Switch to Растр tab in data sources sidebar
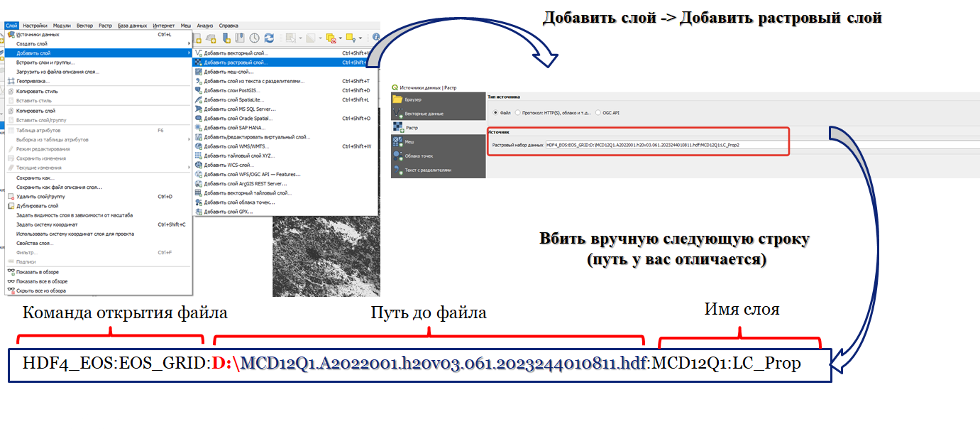 438,128
